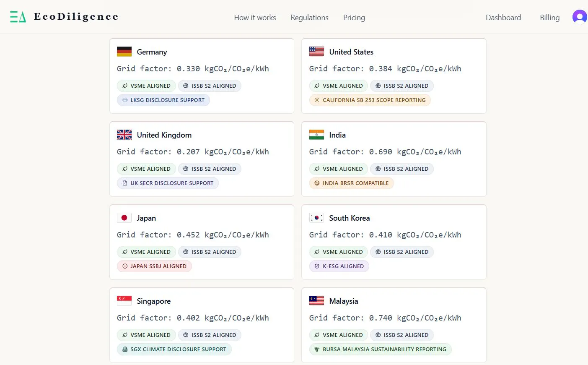Viewport: 588px width, 365px height.
Task: Click document icon in UK SECR badge
Action: point(125,183)
